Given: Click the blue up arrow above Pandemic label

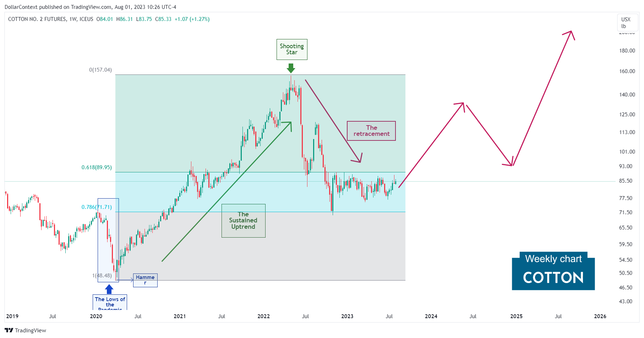Looking at the screenshot, I should tap(109, 289).
